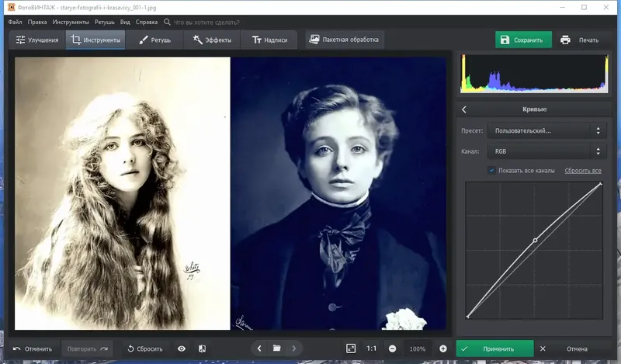Toggle the before/after comparison view
This screenshot has height=364, width=621.
coord(202,348)
